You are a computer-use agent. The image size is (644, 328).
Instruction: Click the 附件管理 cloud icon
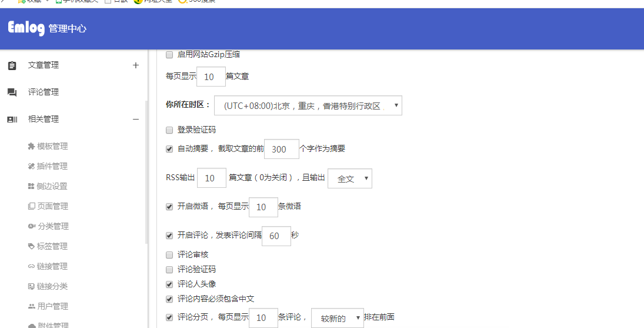pos(32,326)
